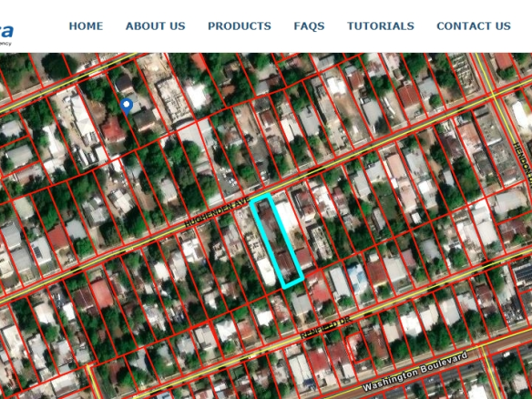
Task: Click the site logo at top left
Action: pos(6,34)
